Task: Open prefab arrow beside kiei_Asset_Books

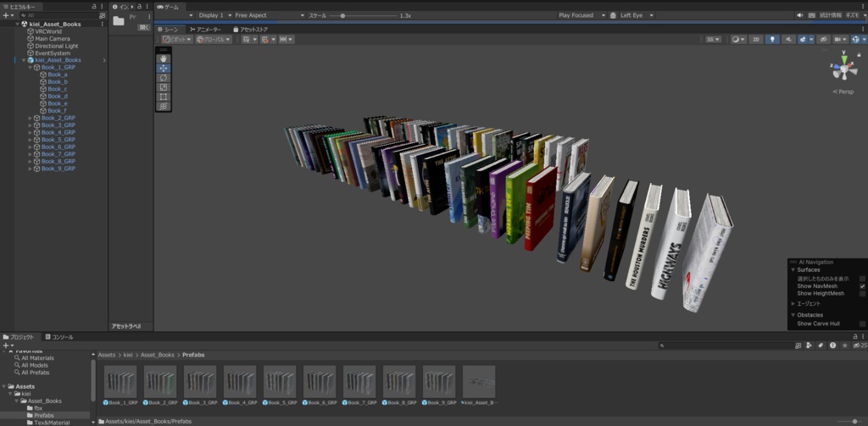Action: click(x=104, y=60)
